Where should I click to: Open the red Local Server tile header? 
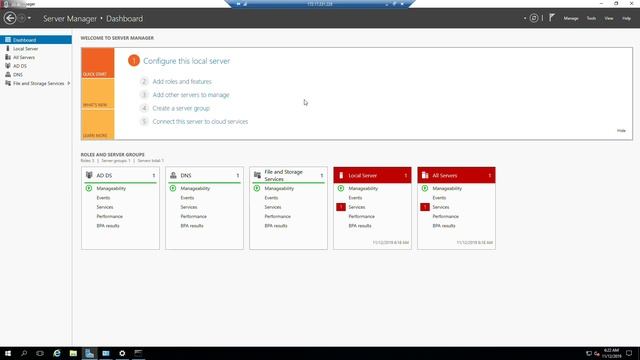(372, 175)
